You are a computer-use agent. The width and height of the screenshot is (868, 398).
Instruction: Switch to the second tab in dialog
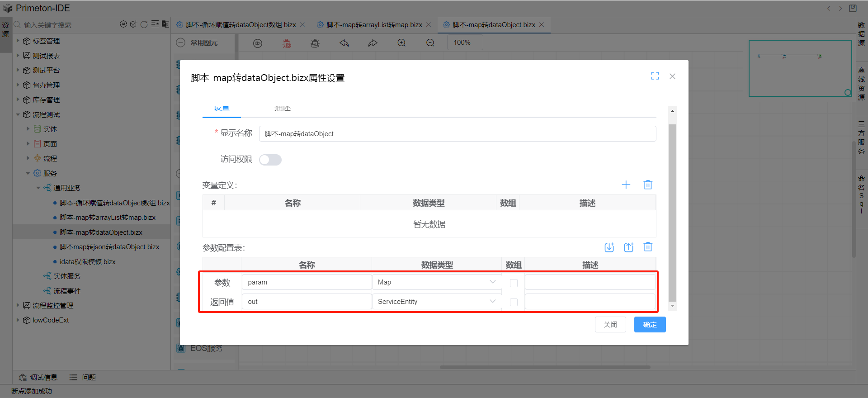point(283,109)
